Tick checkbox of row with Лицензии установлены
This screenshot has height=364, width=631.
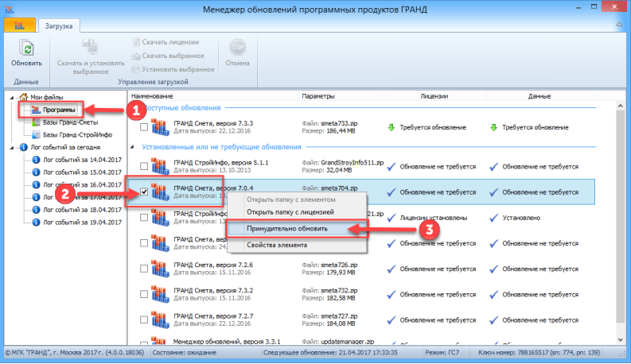pos(144,217)
